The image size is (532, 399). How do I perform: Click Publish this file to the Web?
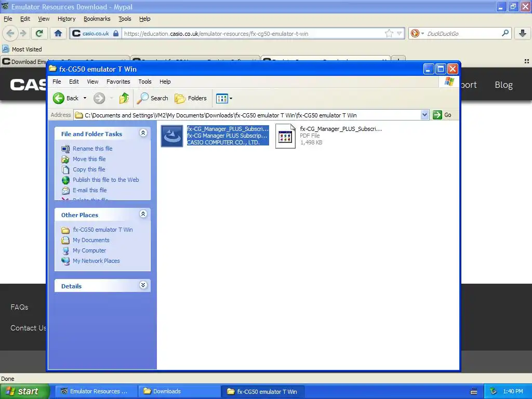click(x=106, y=180)
